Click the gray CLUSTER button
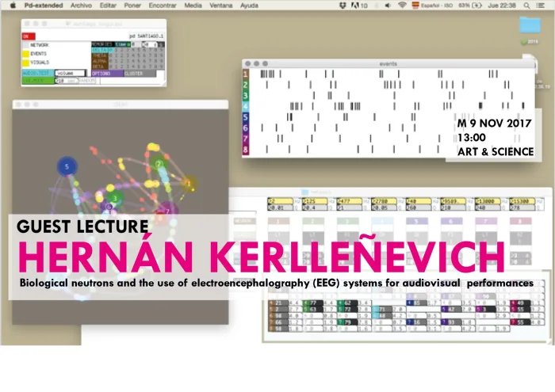 (x=140, y=74)
